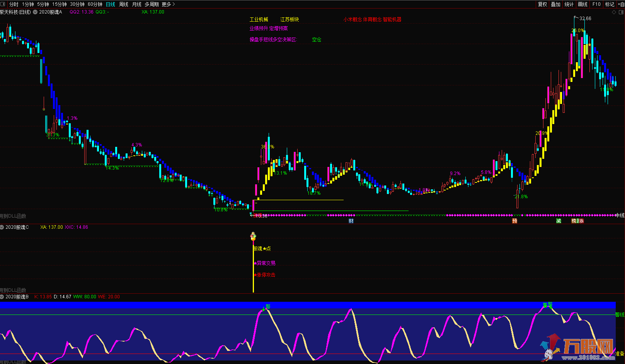The height and width of the screenshot is (364, 625).
Task: Click the 叠加 overlay button
Action: [x=556, y=4]
